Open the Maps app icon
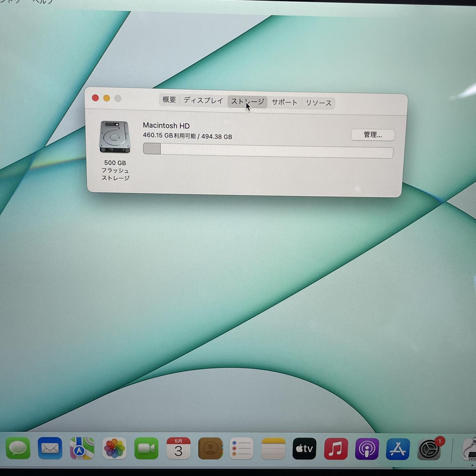 click(82, 448)
